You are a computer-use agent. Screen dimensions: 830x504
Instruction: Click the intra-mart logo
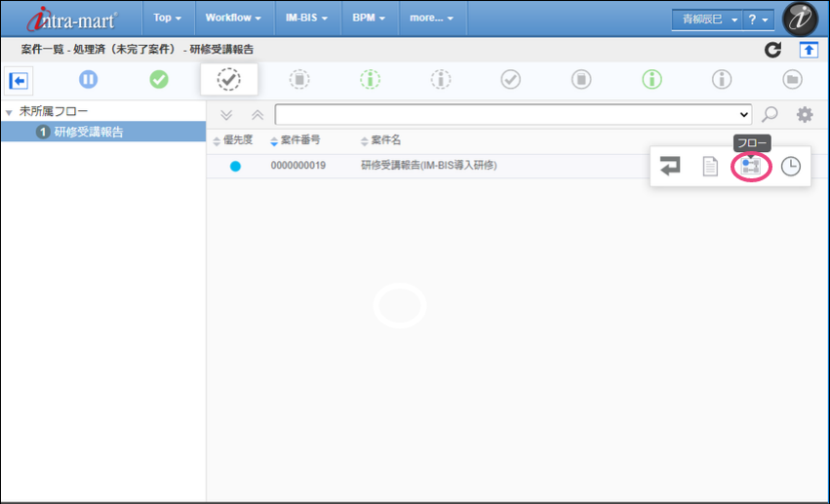click(x=71, y=19)
